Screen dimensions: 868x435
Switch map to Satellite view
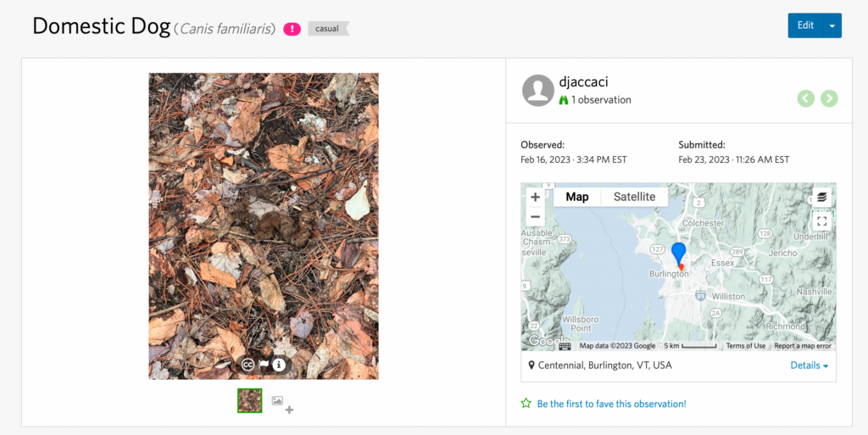pos(634,197)
